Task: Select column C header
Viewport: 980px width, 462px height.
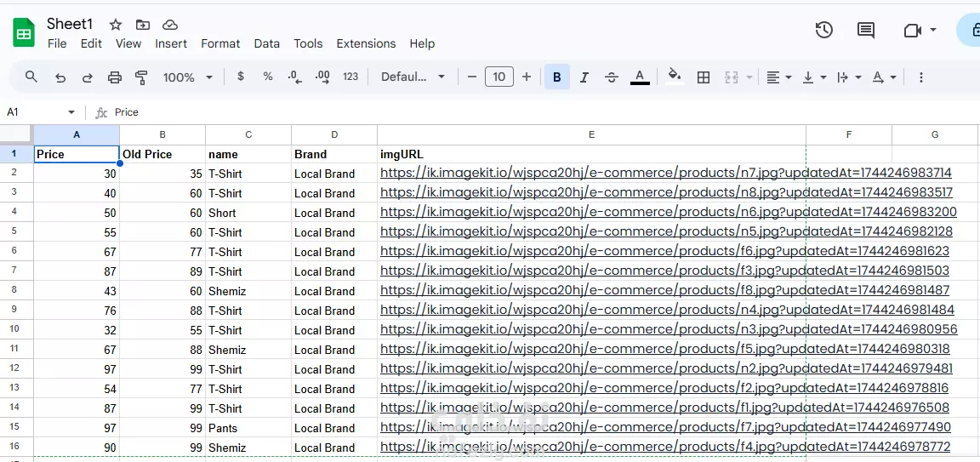Action: click(x=248, y=134)
